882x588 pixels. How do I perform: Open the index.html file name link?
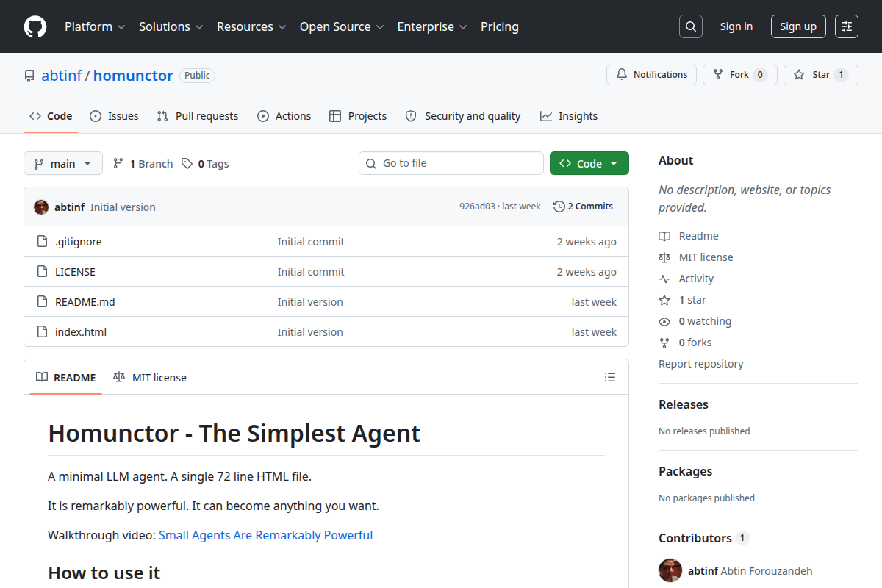pos(81,332)
